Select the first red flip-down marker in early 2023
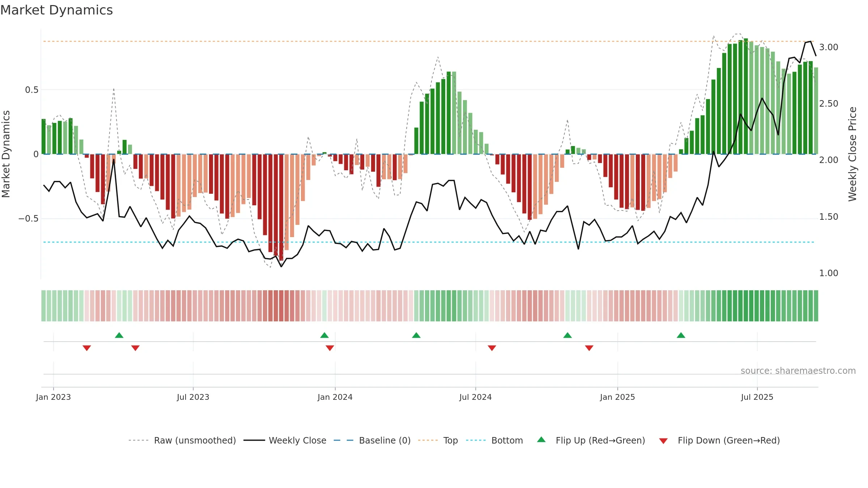868x488 pixels. [x=87, y=348]
